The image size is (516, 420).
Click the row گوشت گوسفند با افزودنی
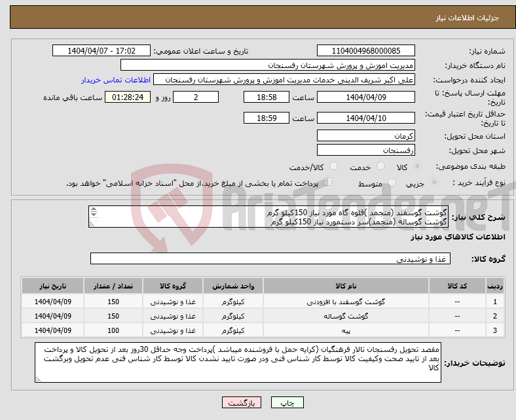click(263, 302)
